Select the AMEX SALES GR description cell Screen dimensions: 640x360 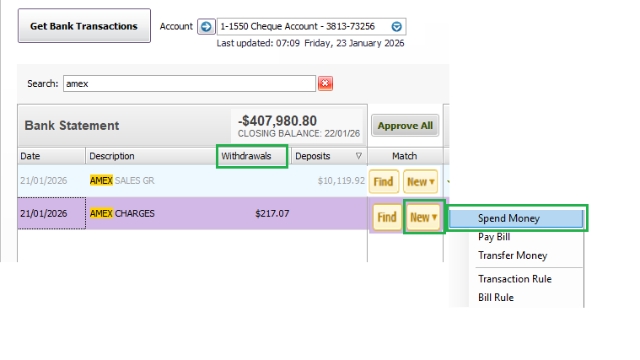click(x=151, y=180)
